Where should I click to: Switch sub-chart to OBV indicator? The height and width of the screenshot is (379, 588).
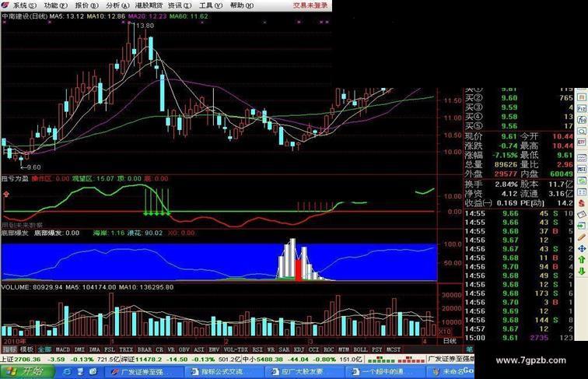pyautogui.click(x=184, y=349)
